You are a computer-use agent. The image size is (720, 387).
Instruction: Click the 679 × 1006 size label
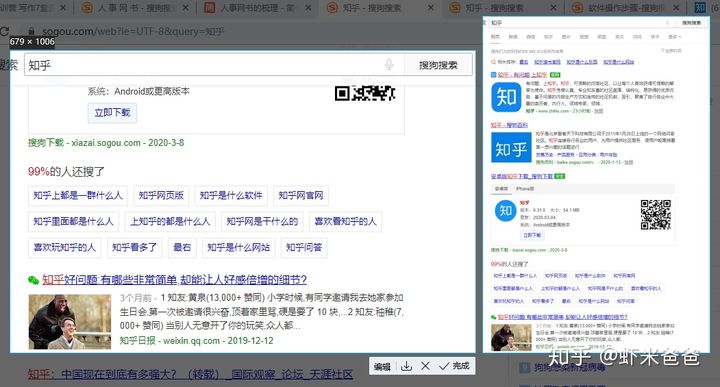[x=32, y=42]
